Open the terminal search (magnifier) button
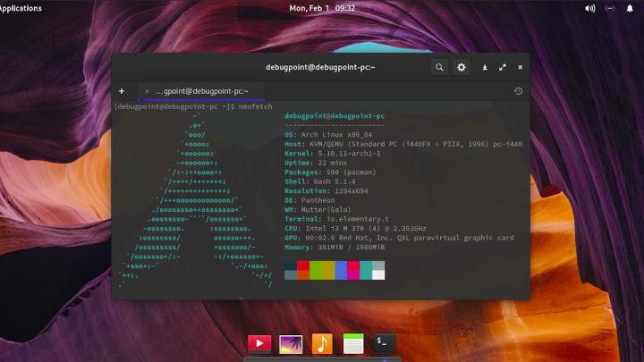Image resolution: width=644 pixels, height=362 pixels. 439,67
